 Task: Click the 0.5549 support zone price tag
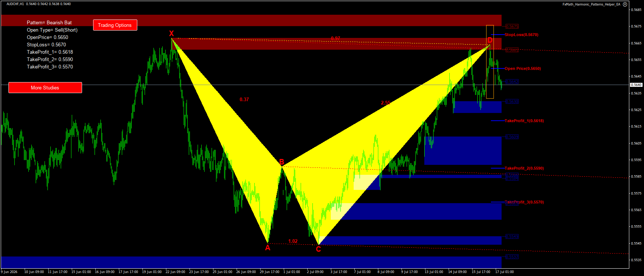tap(512, 237)
